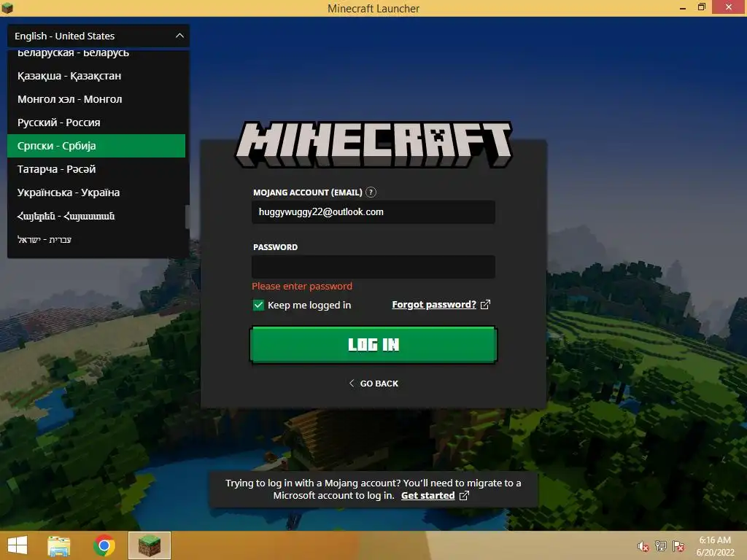
Task: Click the language list scrollbar thumb
Action: click(187, 217)
